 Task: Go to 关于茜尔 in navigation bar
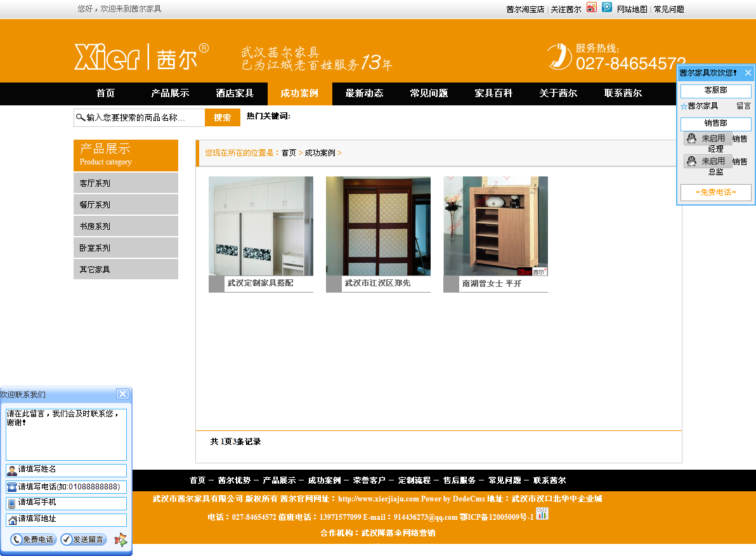(x=558, y=93)
